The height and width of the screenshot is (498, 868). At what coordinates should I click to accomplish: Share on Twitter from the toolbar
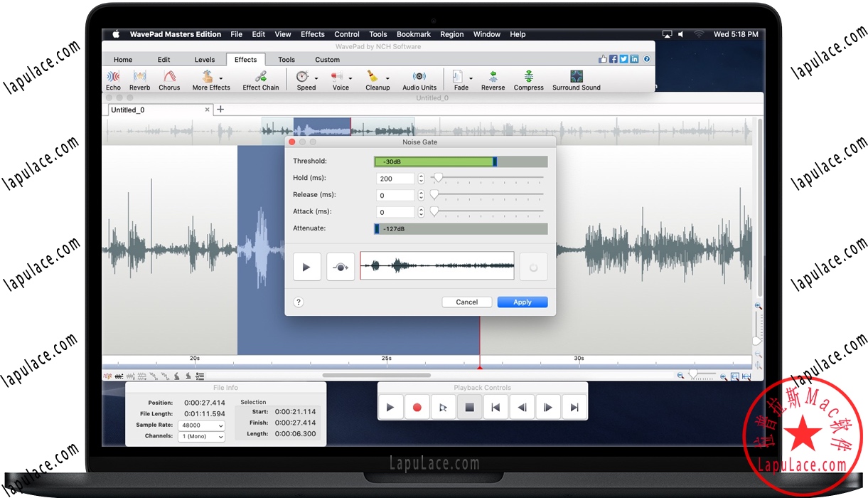tap(623, 58)
